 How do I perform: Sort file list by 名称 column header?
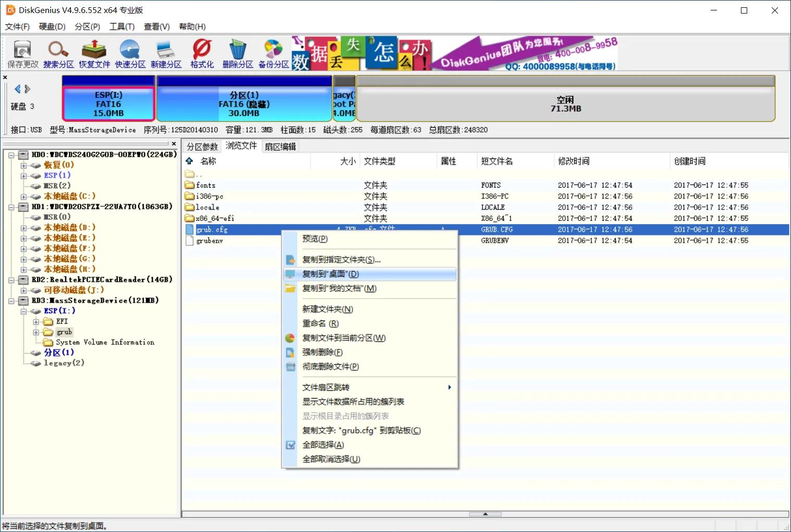[207, 161]
